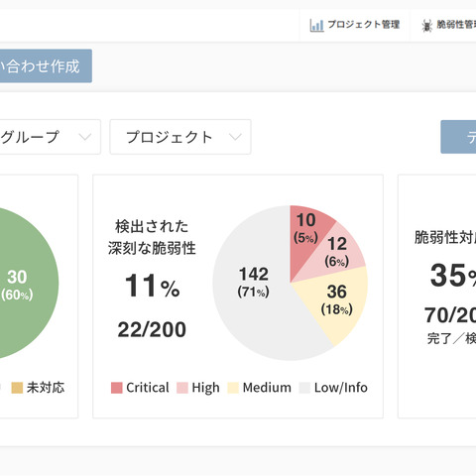Click the 脆弱性対 heading in right card
This screenshot has height=476, width=476.
click(x=445, y=237)
